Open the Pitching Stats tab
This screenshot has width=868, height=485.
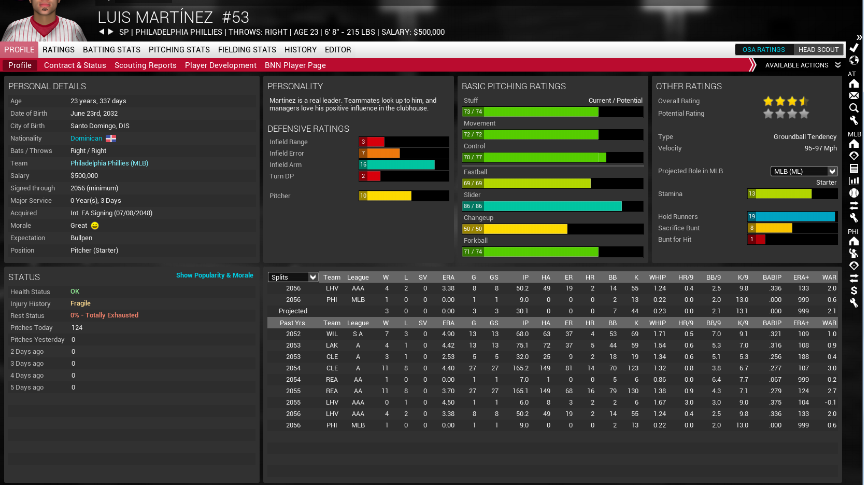click(179, 50)
